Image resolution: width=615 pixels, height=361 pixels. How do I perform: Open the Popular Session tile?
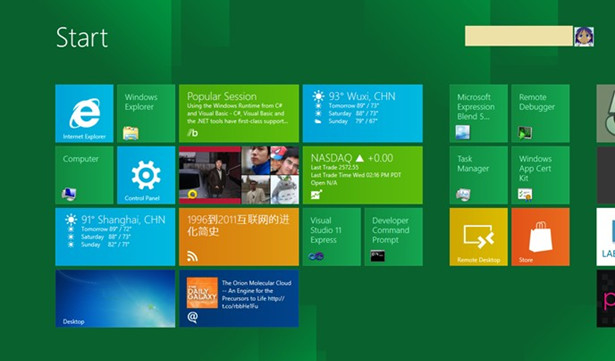(239, 113)
